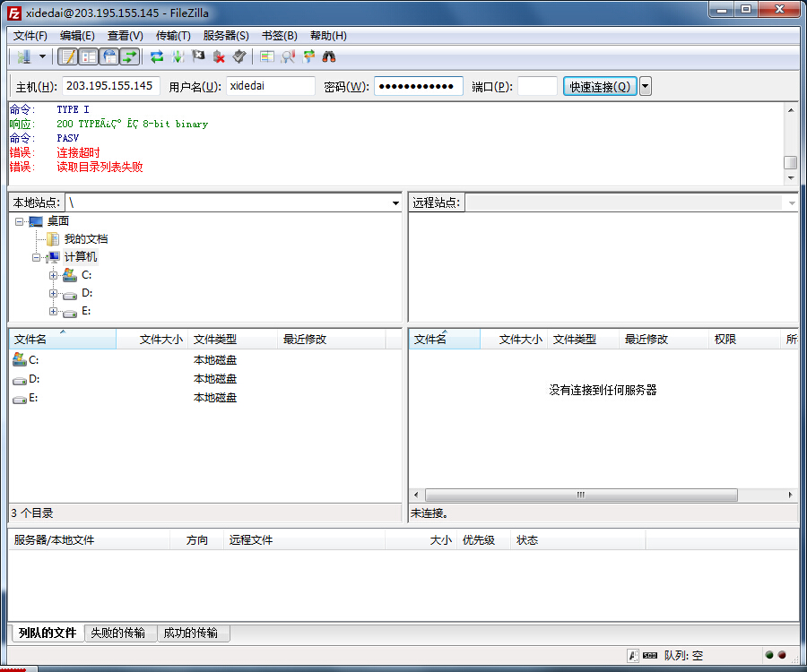Disconnect from the current server
Viewport: 807px width, 672px height.
tap(219, 56)
